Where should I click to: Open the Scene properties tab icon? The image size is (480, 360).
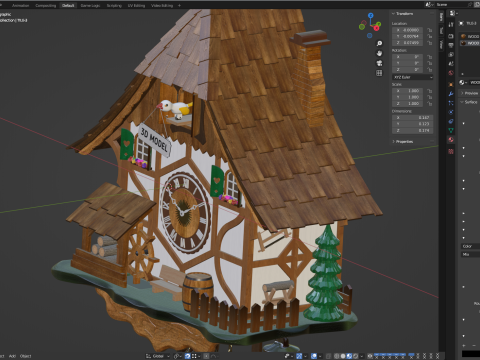click(x=451, y=63)
